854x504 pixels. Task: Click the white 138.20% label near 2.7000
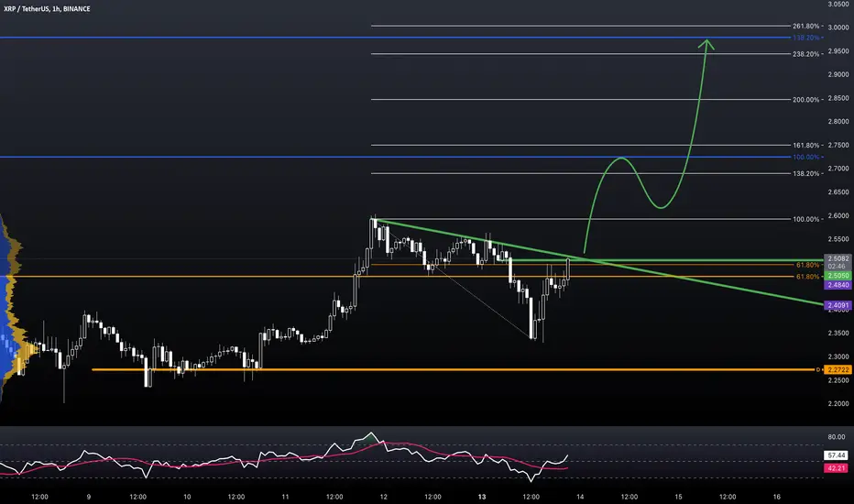806,174
